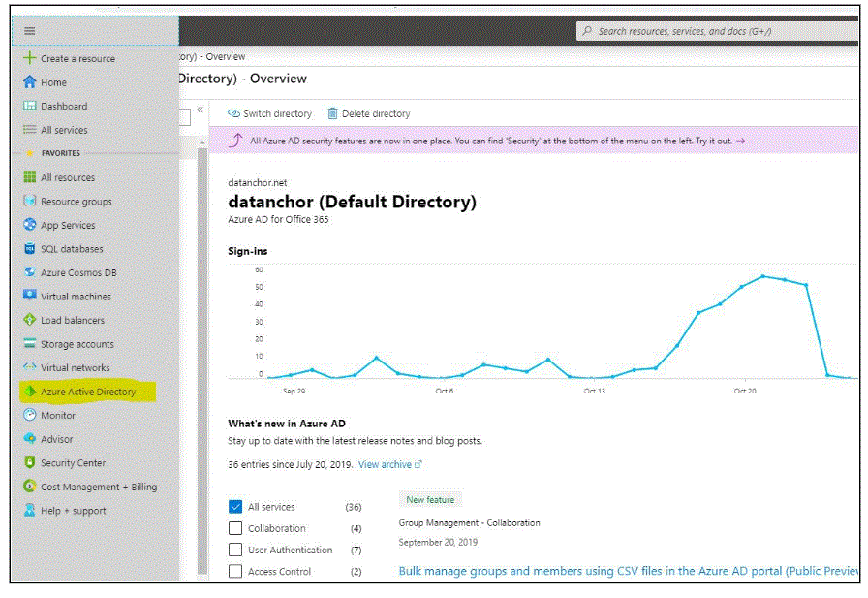Enable the User Authentication checkbox

235,550
